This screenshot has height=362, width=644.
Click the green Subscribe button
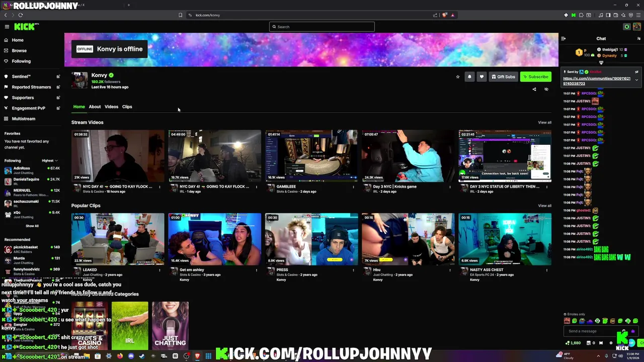point(536,77)
